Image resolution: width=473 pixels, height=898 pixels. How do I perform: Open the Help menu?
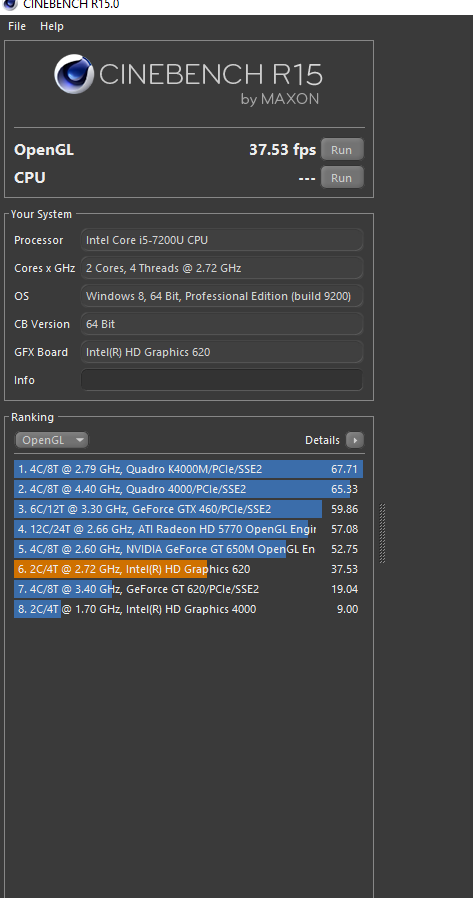coord(52,26)
